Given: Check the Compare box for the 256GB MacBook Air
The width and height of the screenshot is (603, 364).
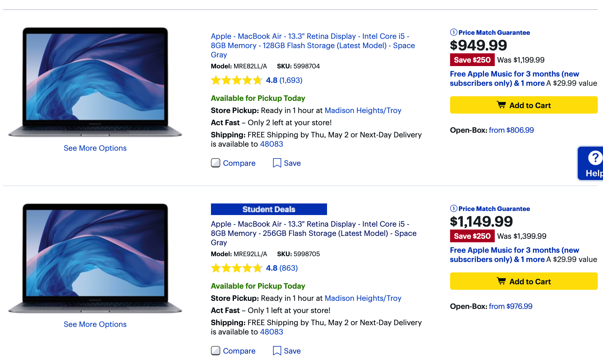Looking at the screenshot, I should click(x=215, y=351).
